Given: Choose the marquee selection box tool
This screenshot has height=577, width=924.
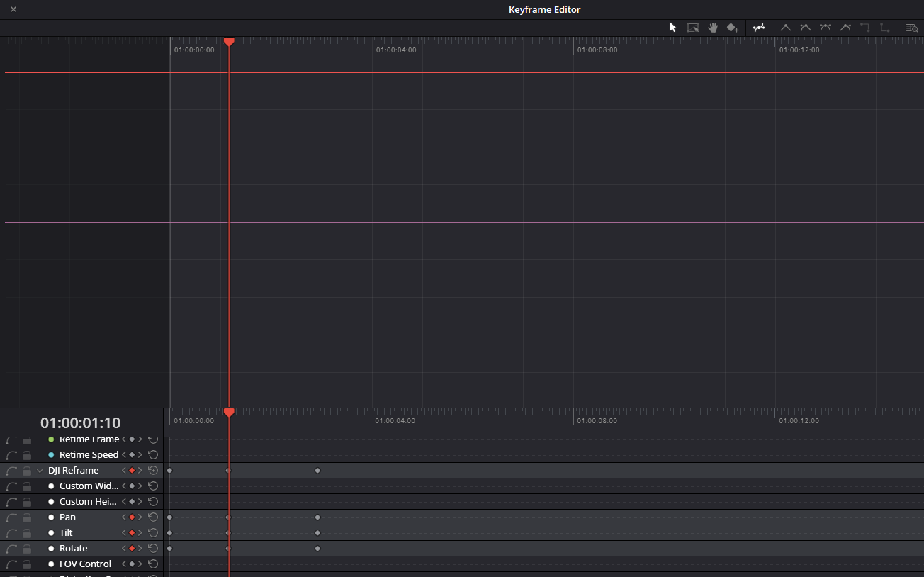Looking at the screenshot, I should [x=693, y=28].
